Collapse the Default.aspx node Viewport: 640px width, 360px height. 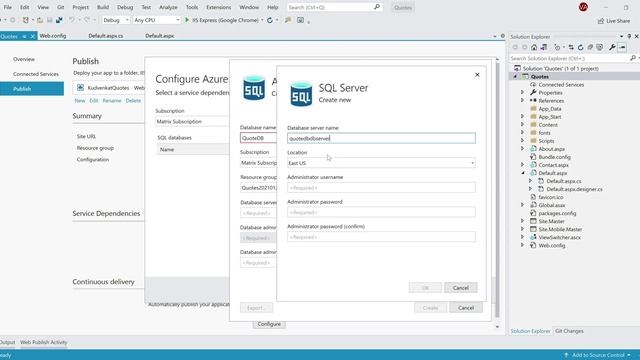coord(522,173)
